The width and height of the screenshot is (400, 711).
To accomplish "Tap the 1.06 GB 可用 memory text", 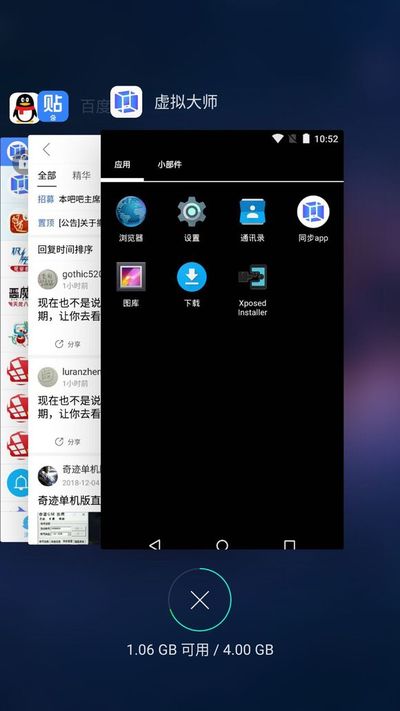I will pos(168,650).
